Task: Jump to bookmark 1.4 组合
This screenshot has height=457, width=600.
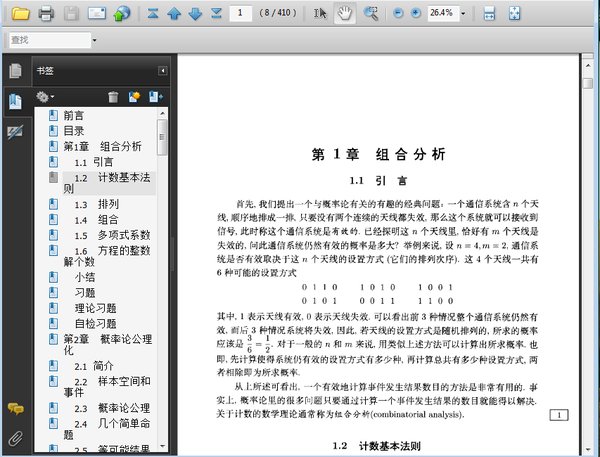Action: click(96, 220)
